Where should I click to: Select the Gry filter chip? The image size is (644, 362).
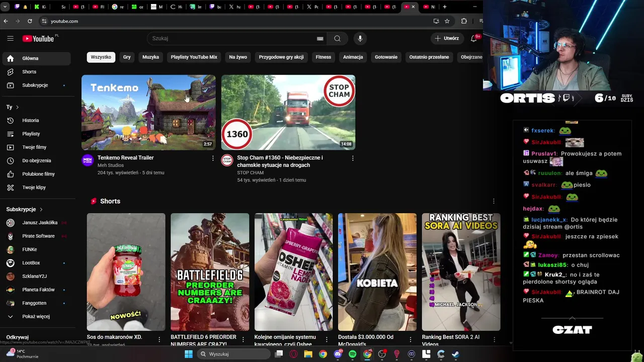click(x=127, y=57)
